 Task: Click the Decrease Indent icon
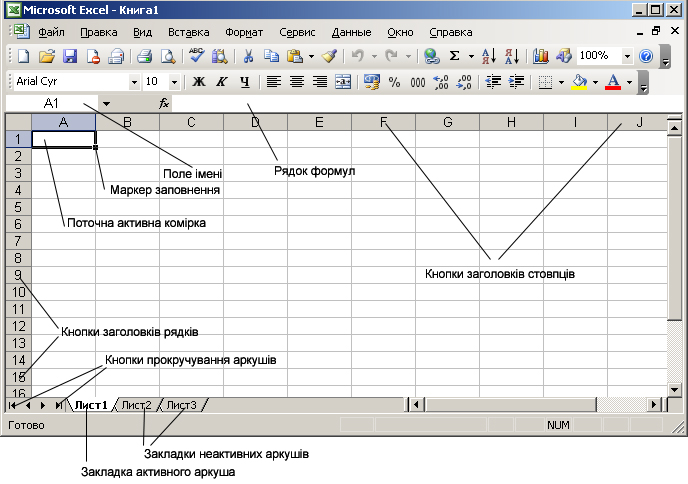pyautogui.click(x=493, y=82)
